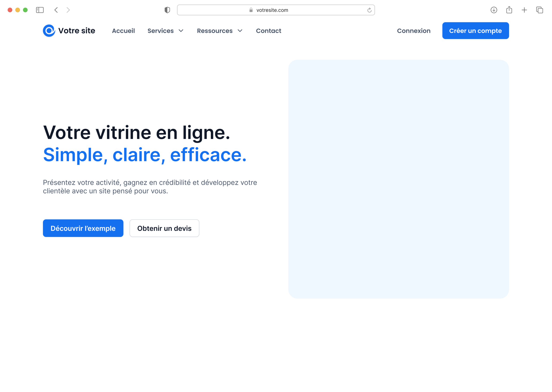Go back using the back arrow
552x392 pixels.
[x=56, y=10]
